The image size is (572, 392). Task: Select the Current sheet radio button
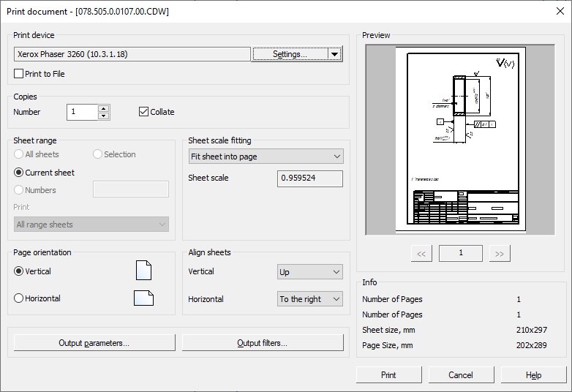(19, 173)
